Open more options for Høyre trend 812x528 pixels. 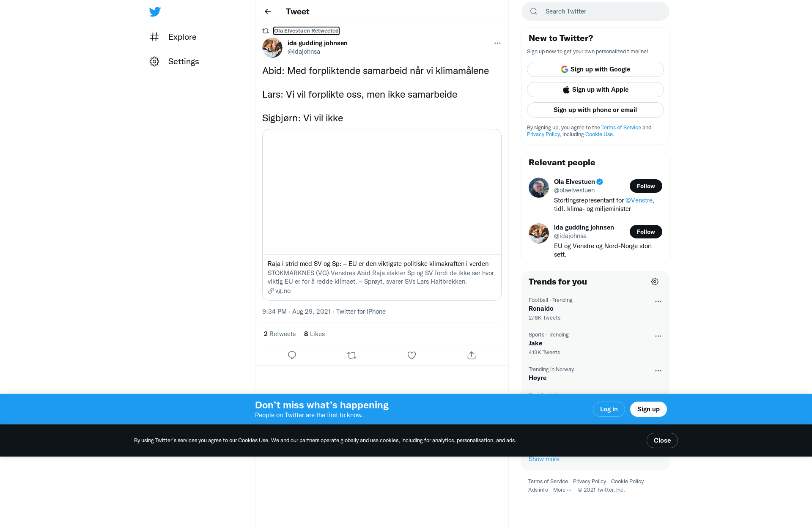pyautogui.click(x=658, y=371)
